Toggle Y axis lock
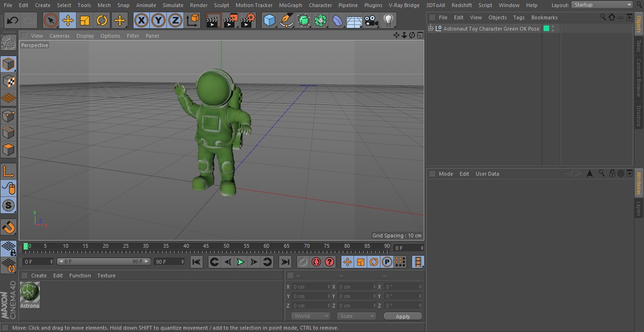This screenshot has height=332, width=644. [158, 20]
